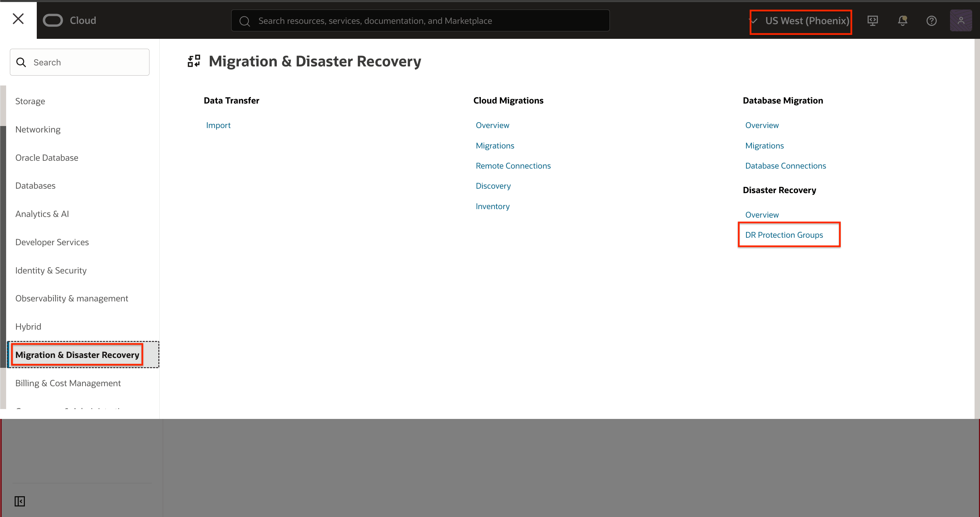Open the DR Protection Groups link

(784, 235)
